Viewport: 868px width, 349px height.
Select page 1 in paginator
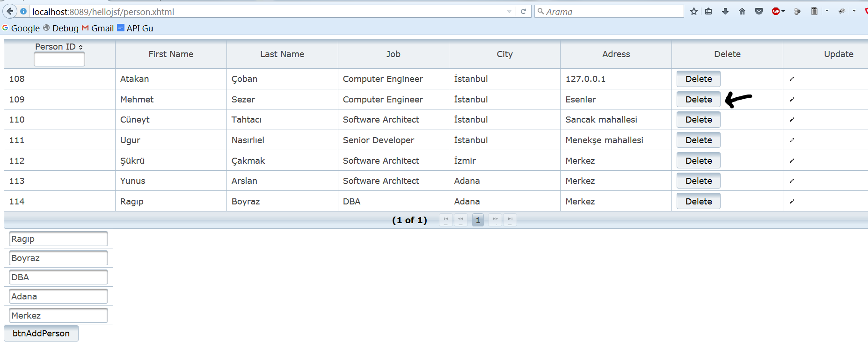[x=478, y=220]
